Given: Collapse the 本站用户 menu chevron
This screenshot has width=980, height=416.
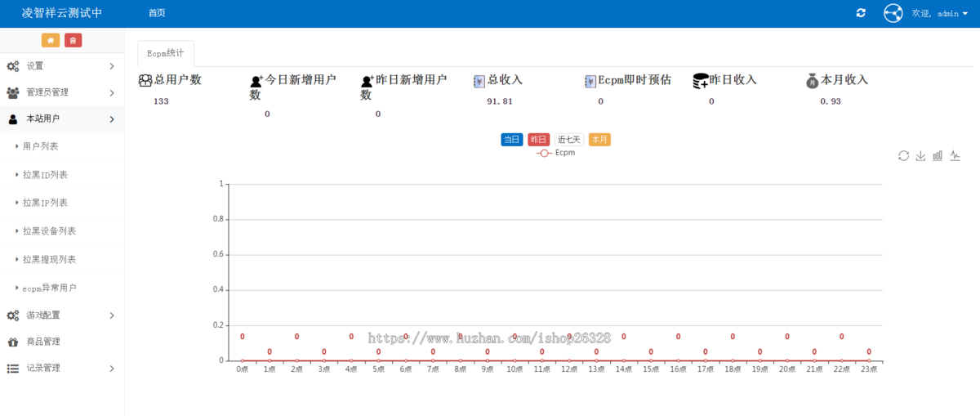Looking at the screenshot, I should (112, 119).
